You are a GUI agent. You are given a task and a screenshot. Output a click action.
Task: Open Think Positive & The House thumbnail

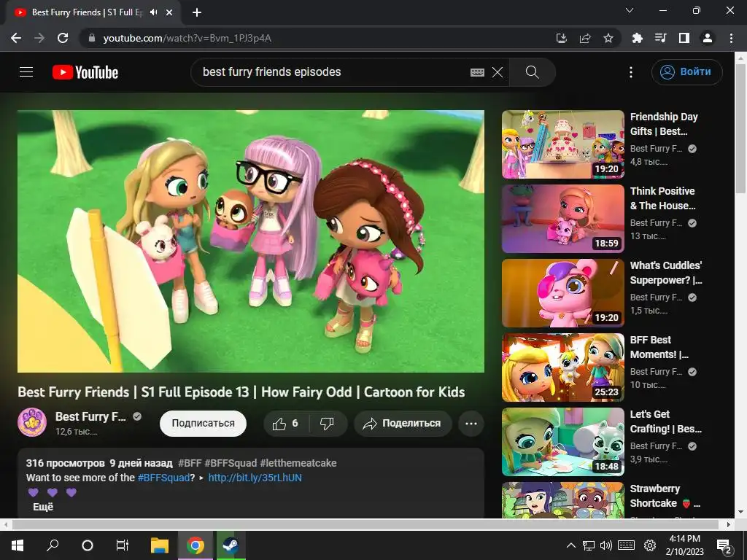[562, 219]
